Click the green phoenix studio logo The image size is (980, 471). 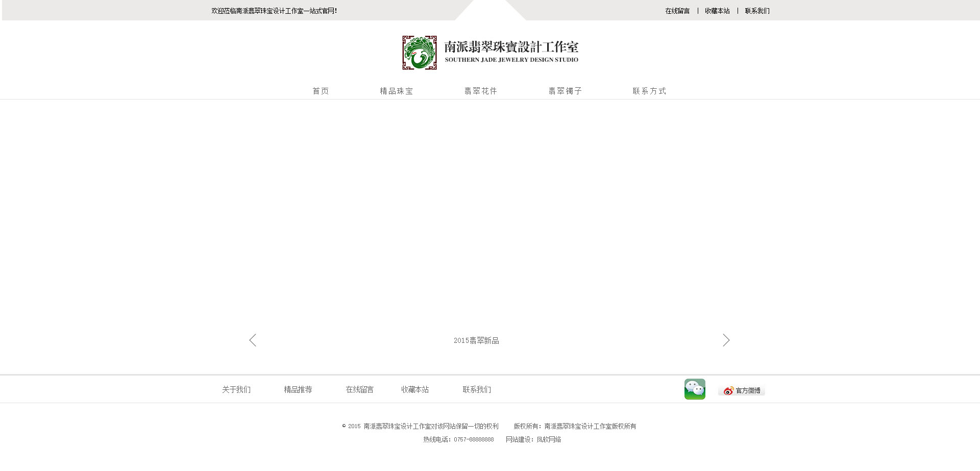(420, 53)
